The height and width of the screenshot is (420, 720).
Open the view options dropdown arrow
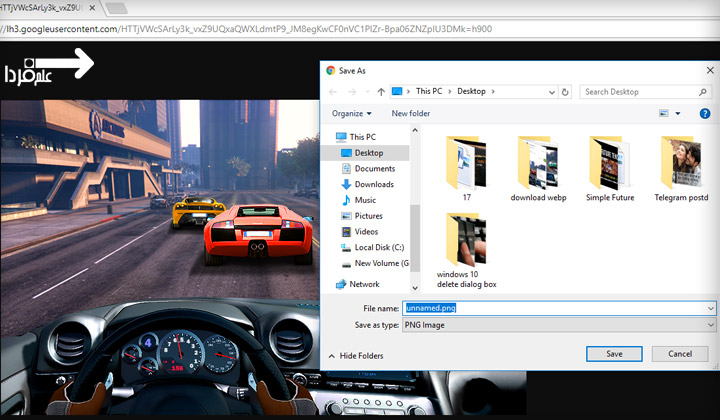point(678,114)
